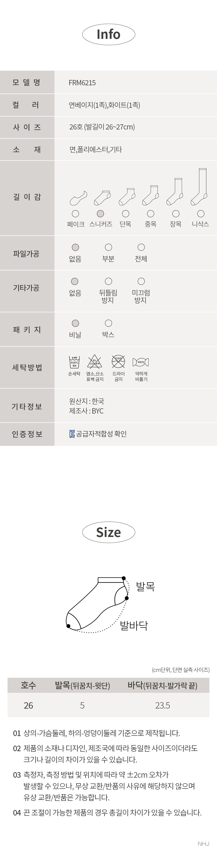Click the hand wash (손세탁) icon
Viewport: 217px width, 868px height.
coord(74,362)
